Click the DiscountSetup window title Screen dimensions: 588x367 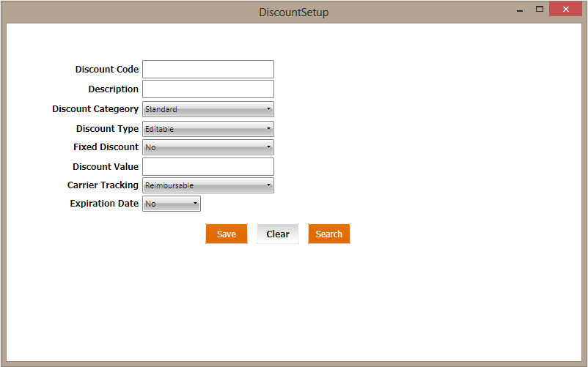[x=293, y=12]
